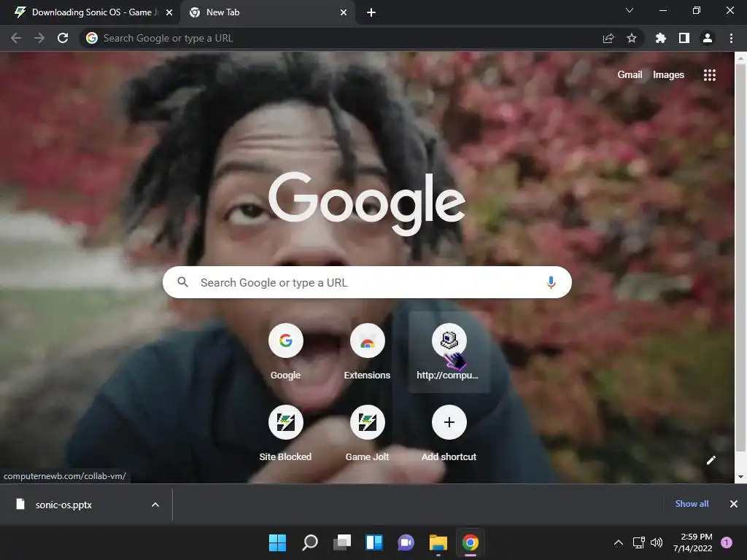Select the New Tab tab

(267, 12)
